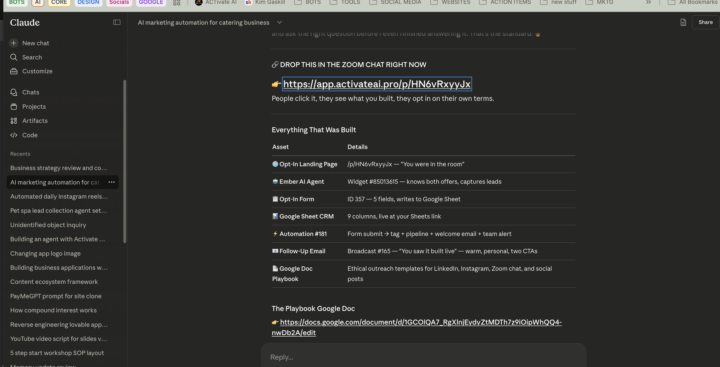This screenshot has width=720, height=367.
Task: Open the AI tab group chip
Action: tap(38, 2)
